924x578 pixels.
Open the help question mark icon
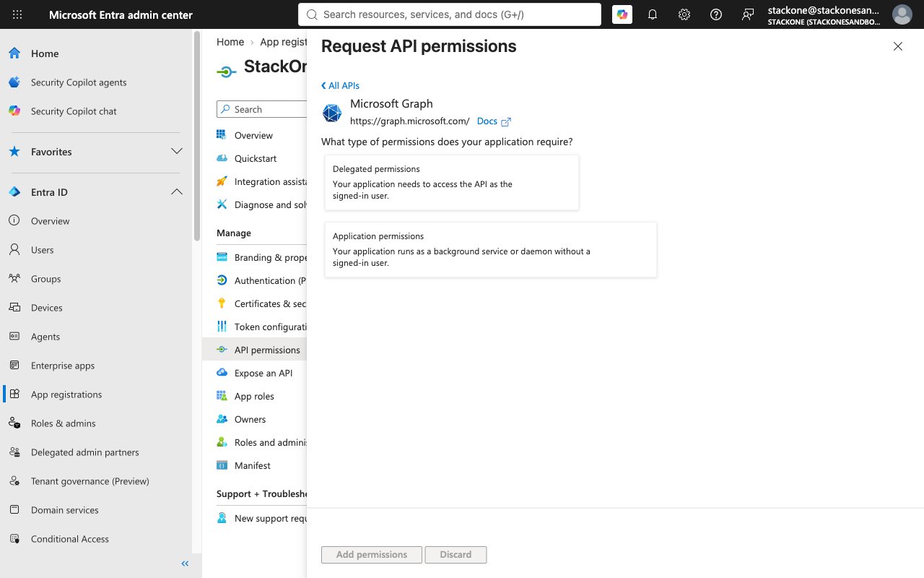716,14
